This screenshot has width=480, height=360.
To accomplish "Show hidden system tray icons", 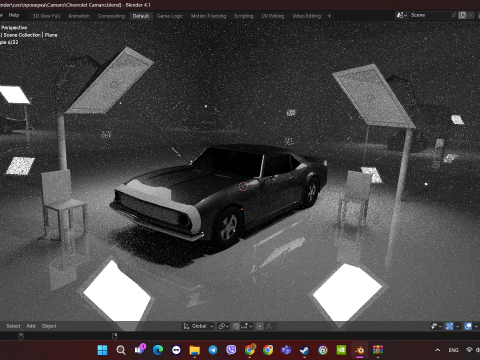I will coord(438,350).
